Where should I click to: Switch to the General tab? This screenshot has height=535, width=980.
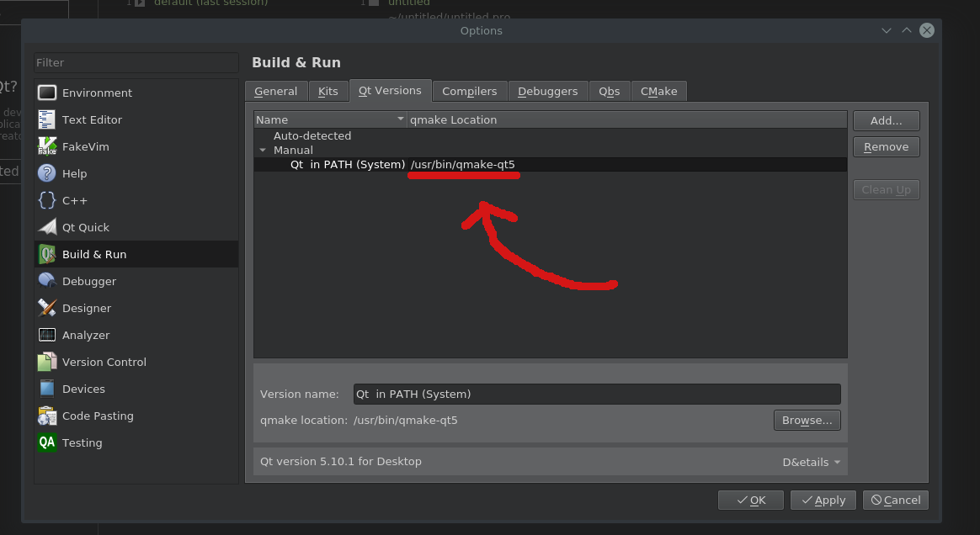pos(275,91)
